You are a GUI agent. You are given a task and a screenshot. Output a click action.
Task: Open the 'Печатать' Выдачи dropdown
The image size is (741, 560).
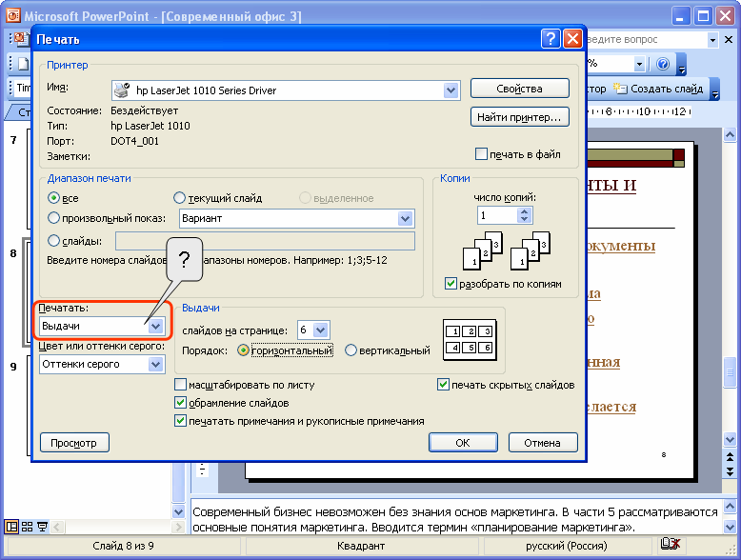click(155, 326)
